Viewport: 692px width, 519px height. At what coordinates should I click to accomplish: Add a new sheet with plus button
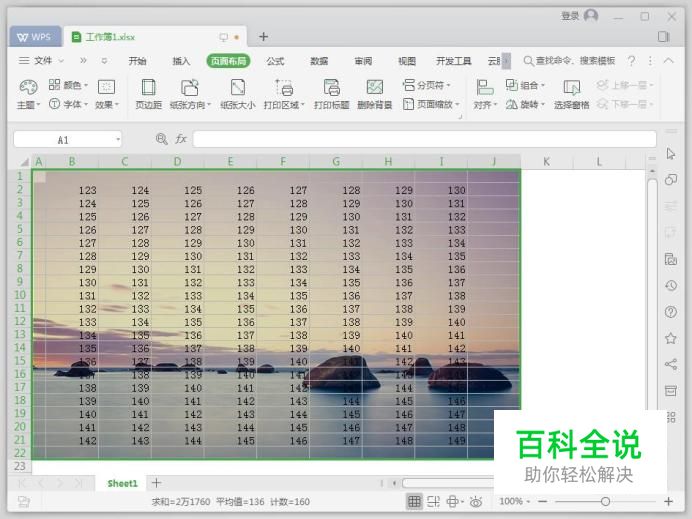(x=156, y=483)
